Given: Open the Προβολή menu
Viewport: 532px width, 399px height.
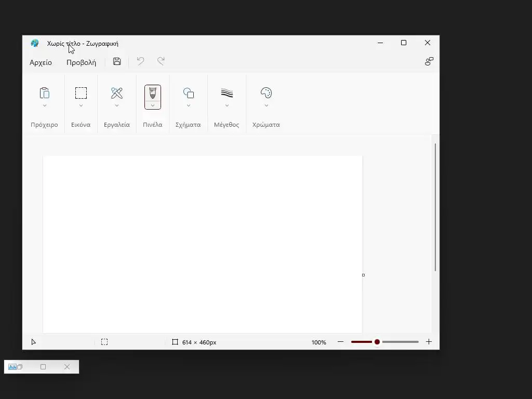Looking at the screenshot, I should (x=81, y=62).
